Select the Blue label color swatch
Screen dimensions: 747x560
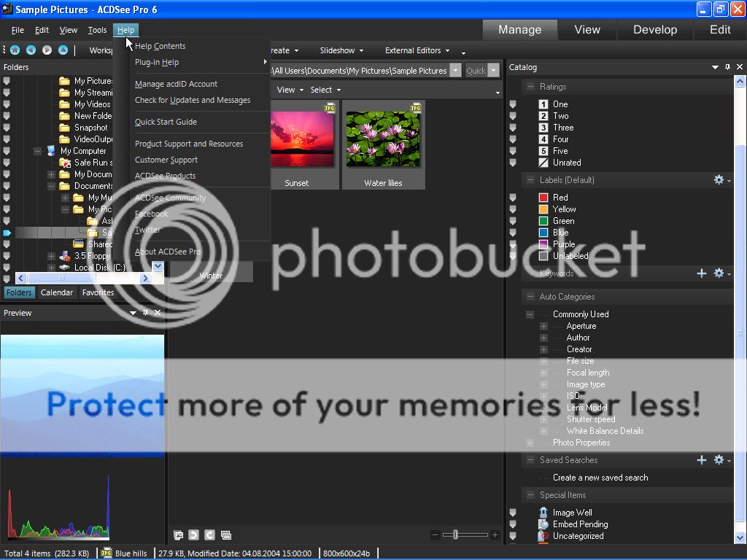pos(543,233)
